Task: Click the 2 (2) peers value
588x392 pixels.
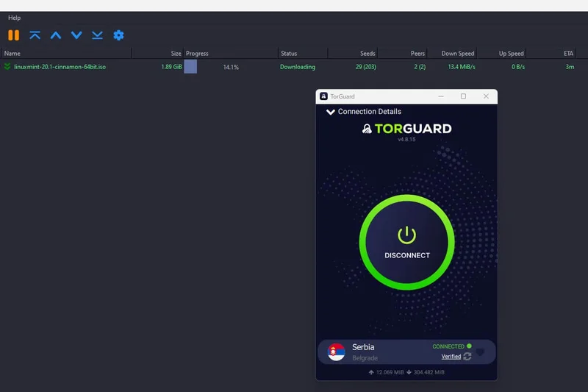Action: [x=420, y=67]
